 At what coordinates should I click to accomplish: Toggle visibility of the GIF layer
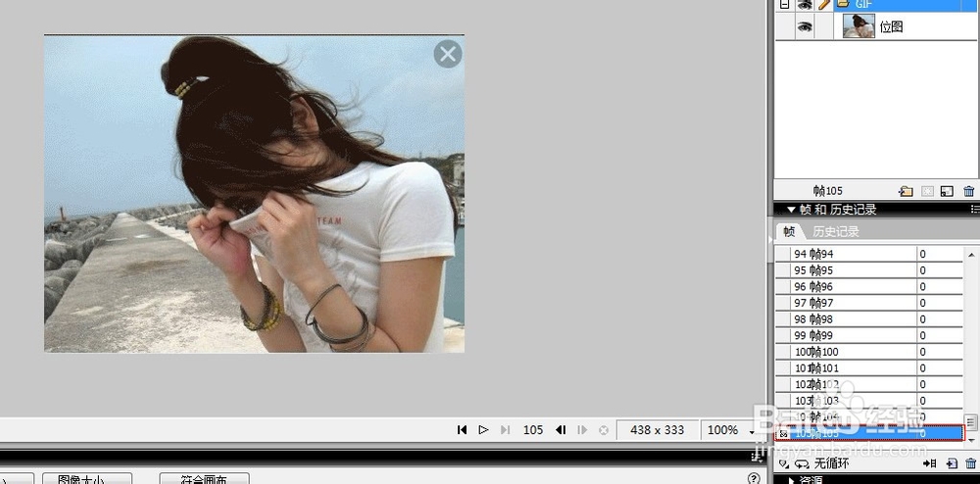click(x=805, y=4)
